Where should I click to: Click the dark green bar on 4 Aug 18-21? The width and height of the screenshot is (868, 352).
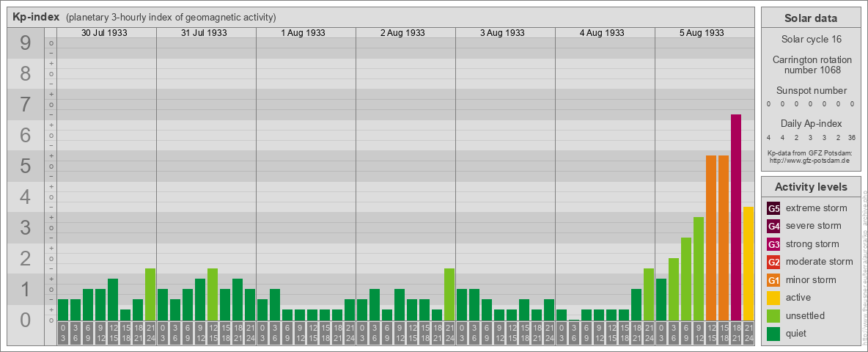[636, 304]
